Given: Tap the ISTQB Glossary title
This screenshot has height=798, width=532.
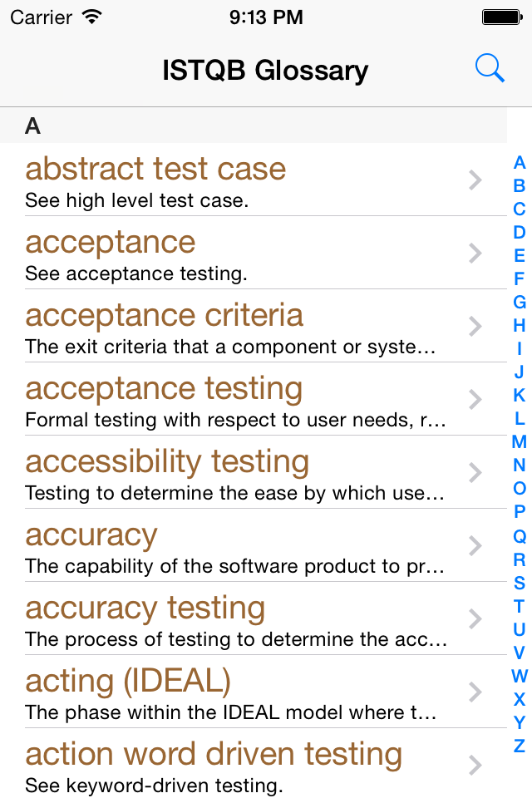Looking at the screenshot, I should point(265,70).
